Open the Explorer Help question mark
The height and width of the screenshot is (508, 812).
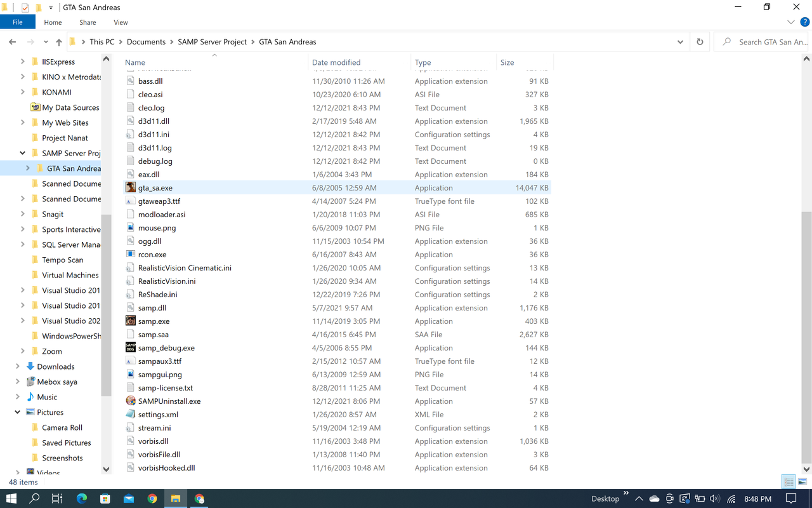[804, 22]
